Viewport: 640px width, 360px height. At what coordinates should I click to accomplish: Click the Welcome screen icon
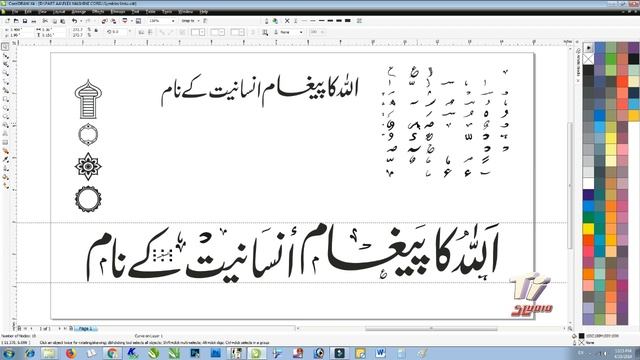[138, 21]
